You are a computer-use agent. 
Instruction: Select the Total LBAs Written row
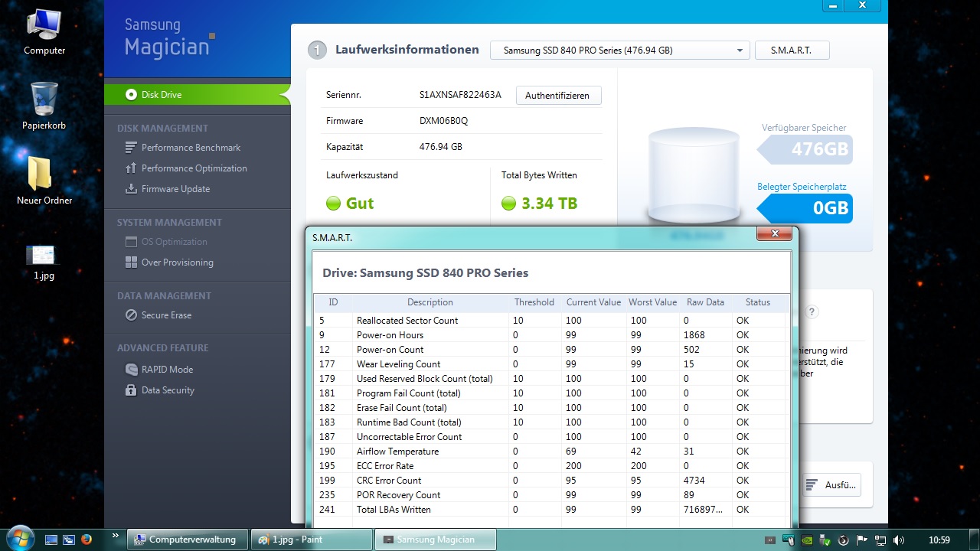[x=550, y=510]
